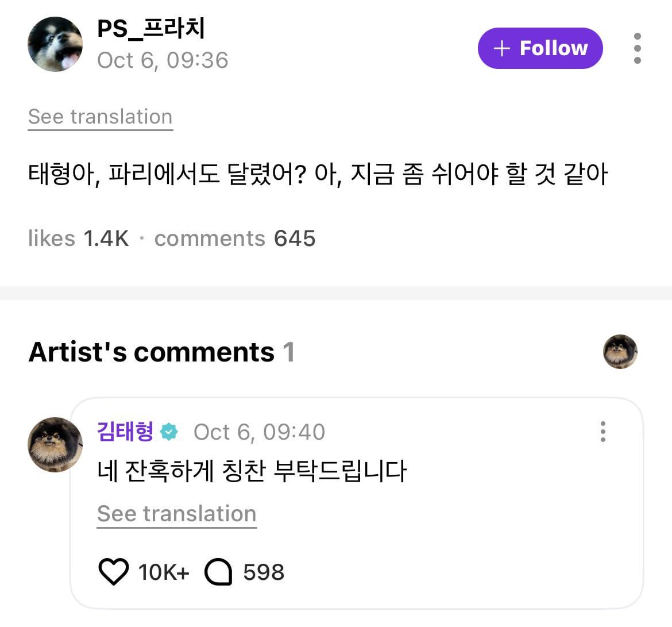The width and height of the screenshot is (672, 627).
Task: Open the artist comment's three-dot menu
Action: 603,432
